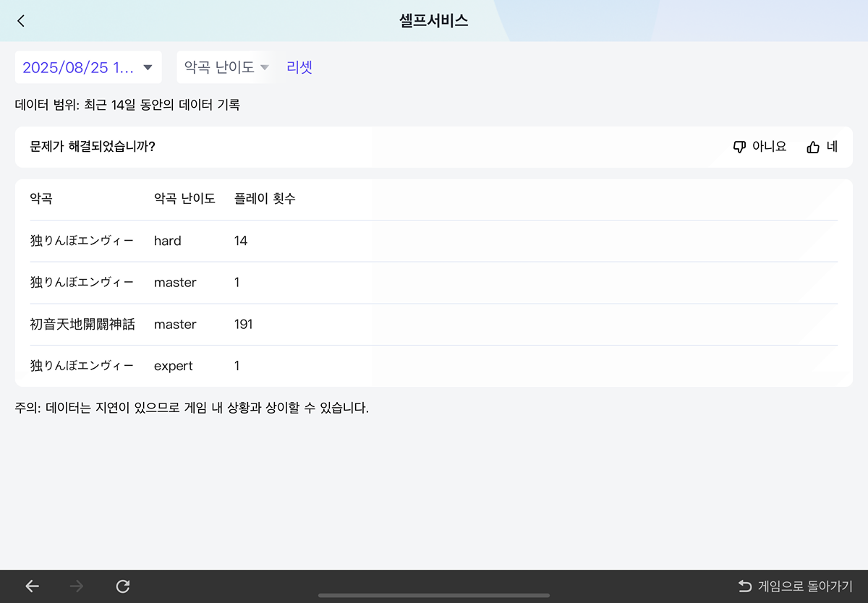Click the 리셋 link
The height and width of the screenshot is (603, 868).
299,67
